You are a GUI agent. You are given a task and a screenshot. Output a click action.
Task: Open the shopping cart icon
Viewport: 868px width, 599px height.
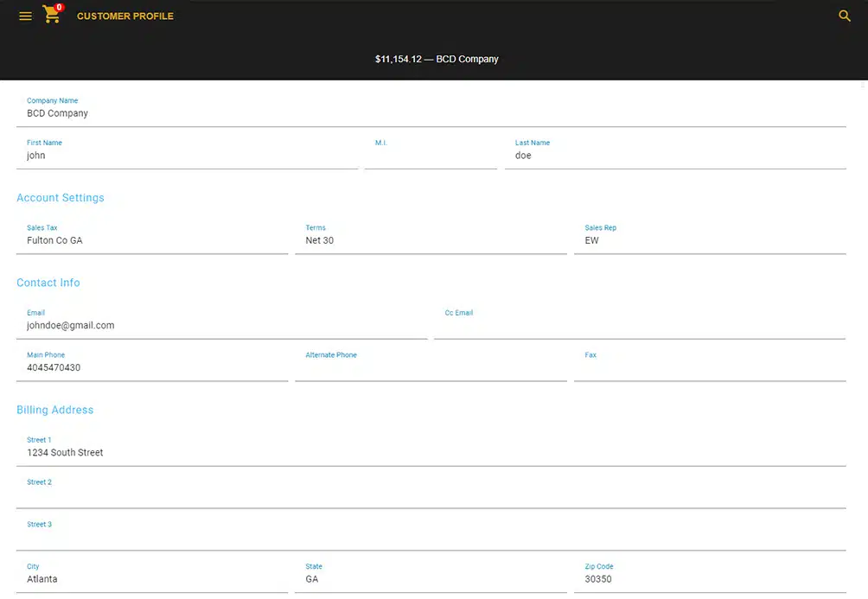[x=52, y=15]
